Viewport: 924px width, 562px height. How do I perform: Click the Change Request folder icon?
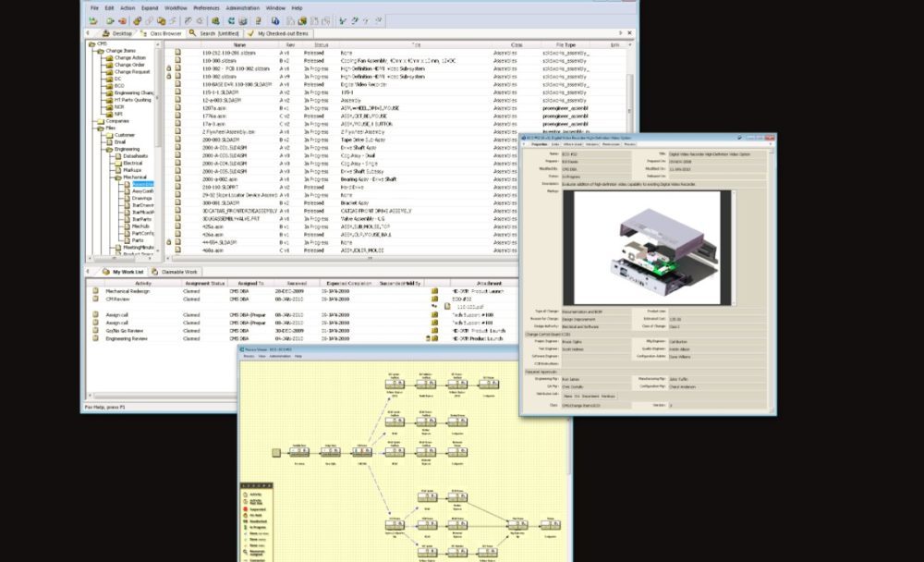coord(108,72)
